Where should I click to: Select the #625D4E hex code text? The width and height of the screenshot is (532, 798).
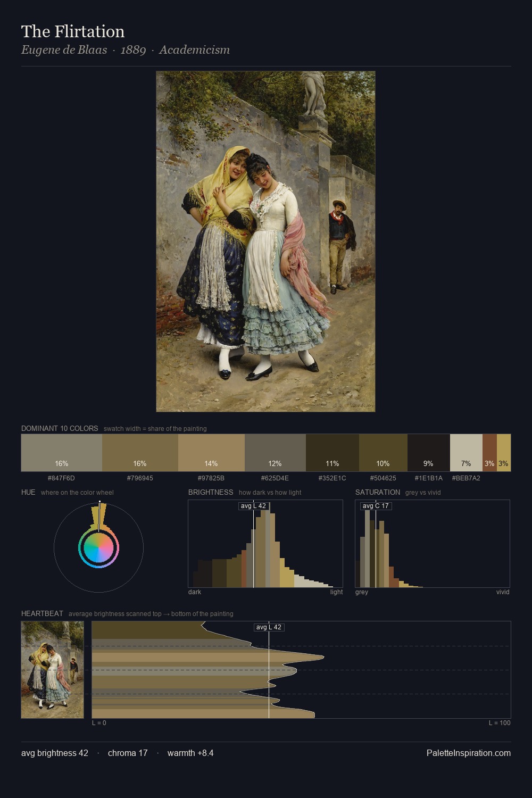[x=275, y=478]
